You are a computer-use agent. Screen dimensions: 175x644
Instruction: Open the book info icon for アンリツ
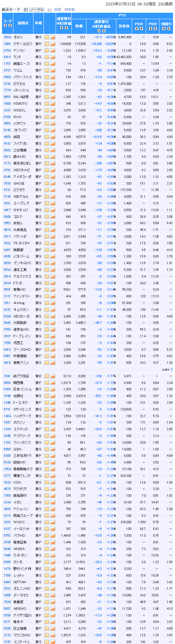47,50
